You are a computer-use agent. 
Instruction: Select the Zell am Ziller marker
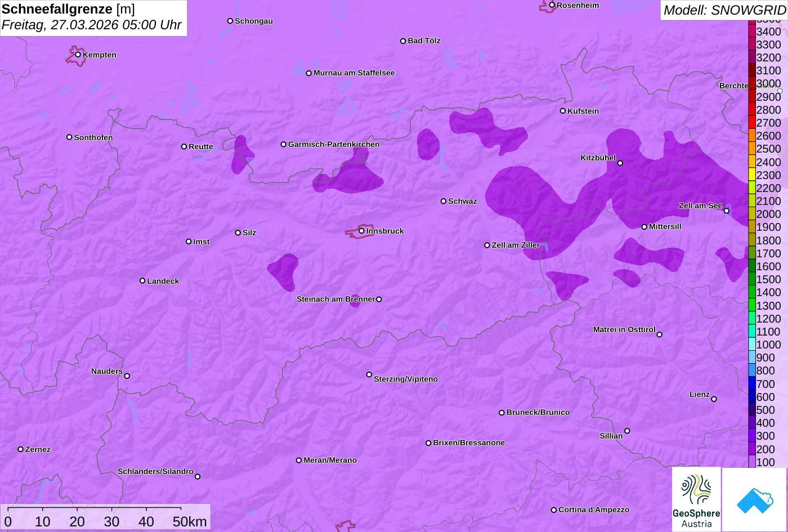(x=487, y=245)
